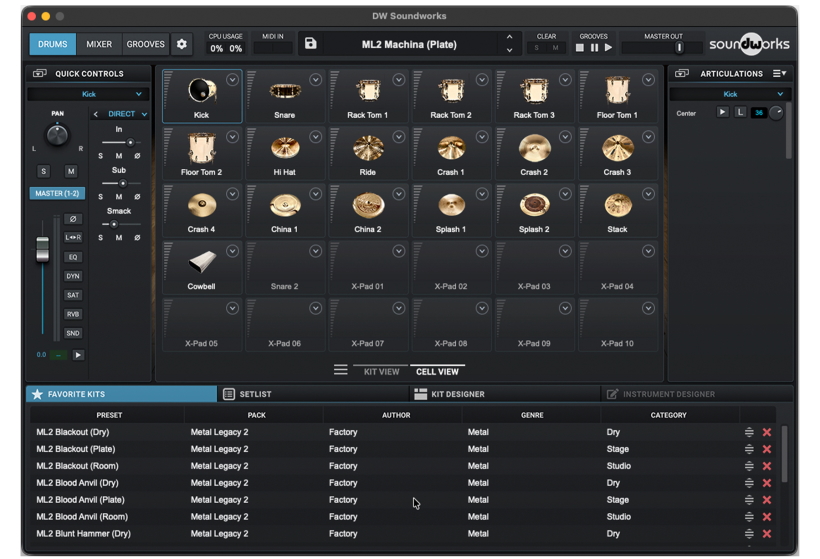Viewport: 820px width, 559px height.
Task: Open the articulations list menu icon
Action: click(x=779, y=74)
